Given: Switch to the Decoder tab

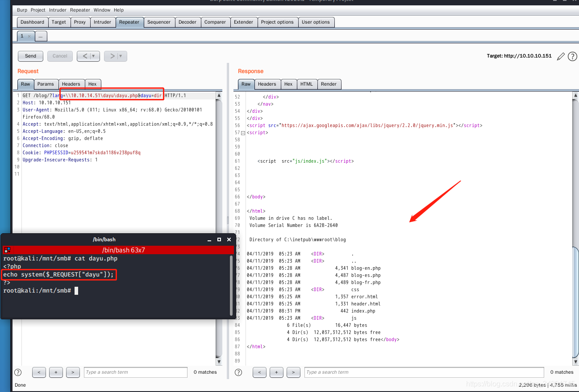Looking at the screenshot, I should (x=187, y=22).
